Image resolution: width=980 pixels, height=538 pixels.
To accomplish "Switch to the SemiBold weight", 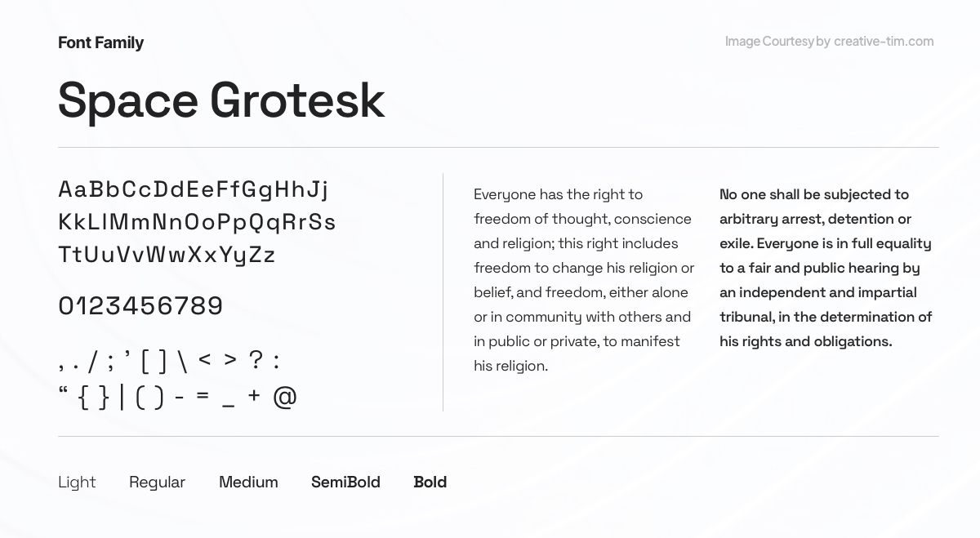I will 345,482.
